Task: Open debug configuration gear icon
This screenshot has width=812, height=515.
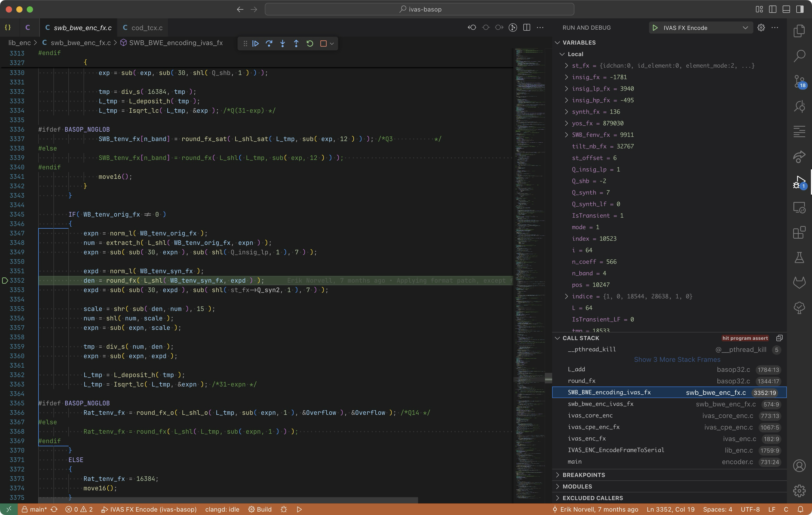Action: 761,28
